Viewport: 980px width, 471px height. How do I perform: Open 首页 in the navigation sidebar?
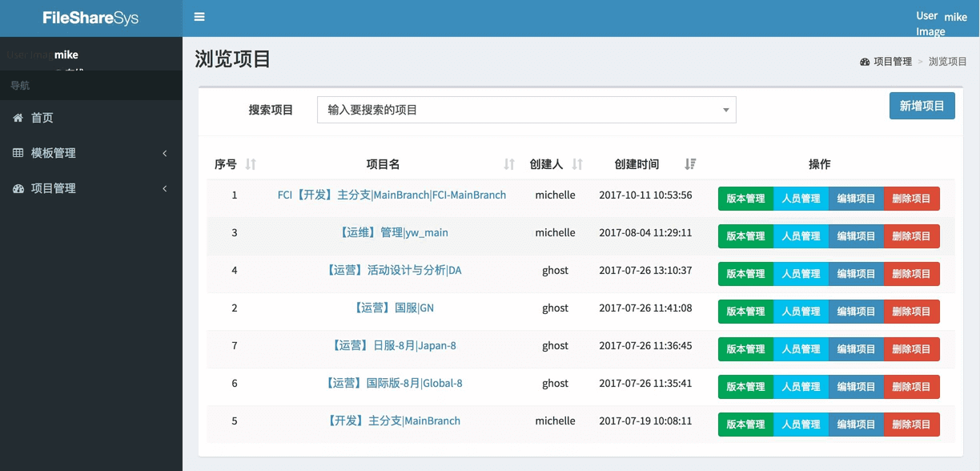pyautogui.click(x=42, y=118)
